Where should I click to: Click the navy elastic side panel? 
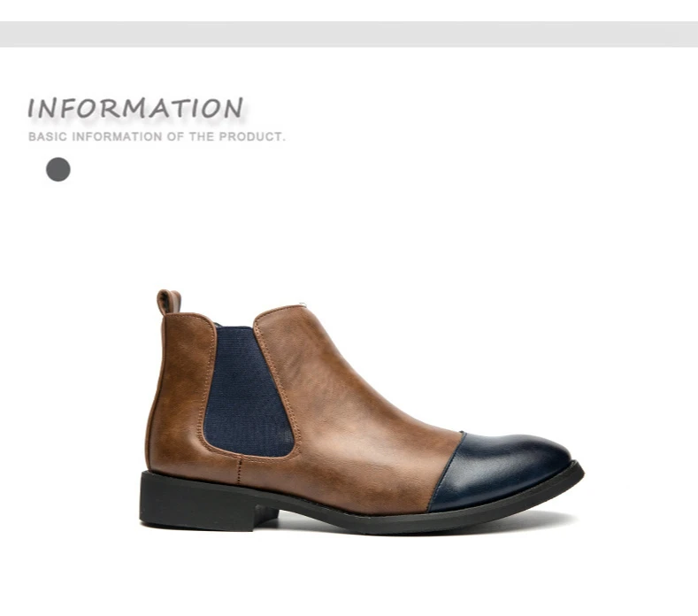coord(247,392)
